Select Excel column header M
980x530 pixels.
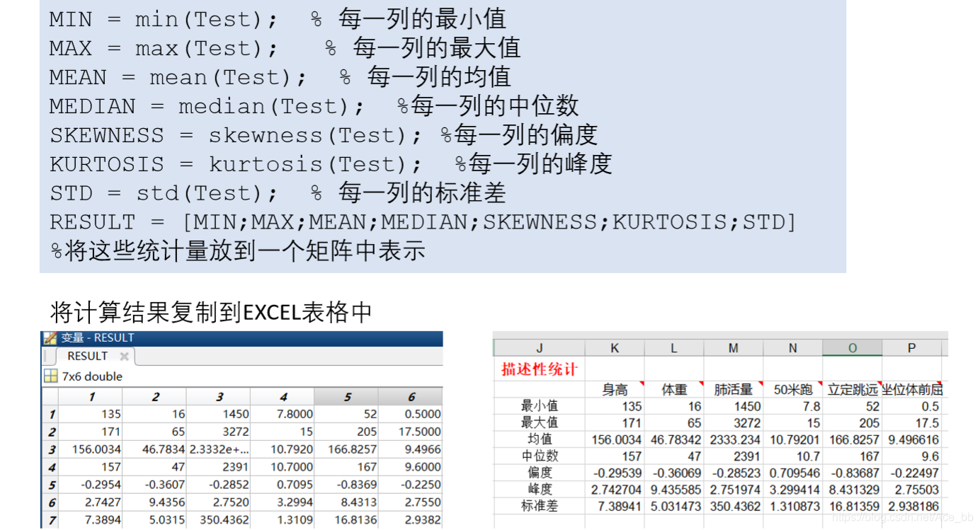(x=734, y=347)
